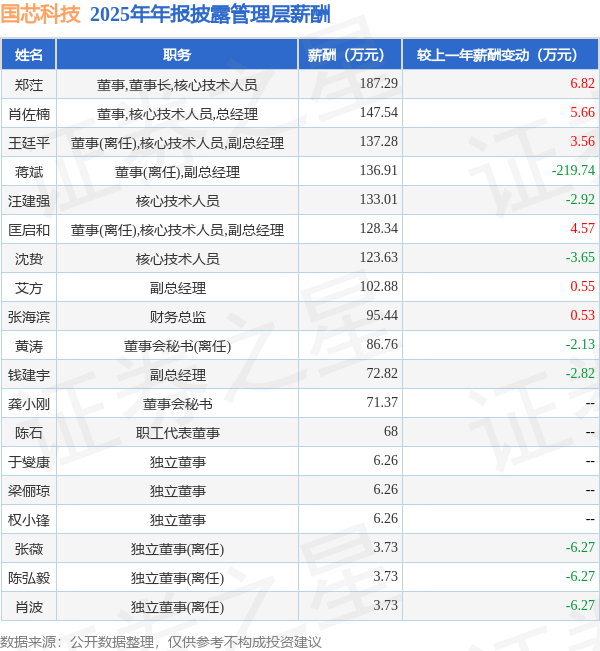The width and height of the screenshot is (600, 651).
Task: Click the change value -2.13
Action: coord(580,345)
